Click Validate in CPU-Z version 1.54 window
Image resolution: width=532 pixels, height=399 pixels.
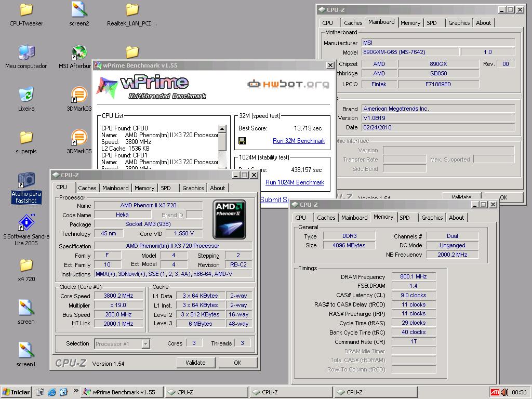(x=195, y=363)
